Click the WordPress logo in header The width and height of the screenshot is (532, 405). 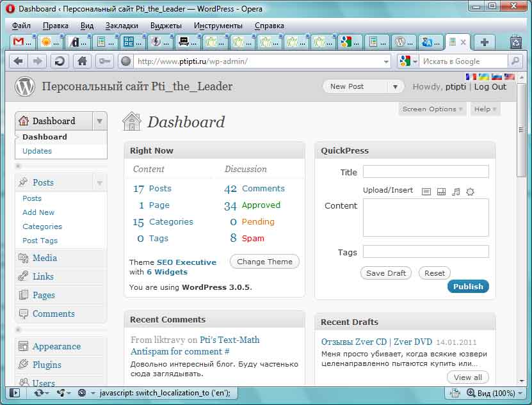tap(25, 86)
